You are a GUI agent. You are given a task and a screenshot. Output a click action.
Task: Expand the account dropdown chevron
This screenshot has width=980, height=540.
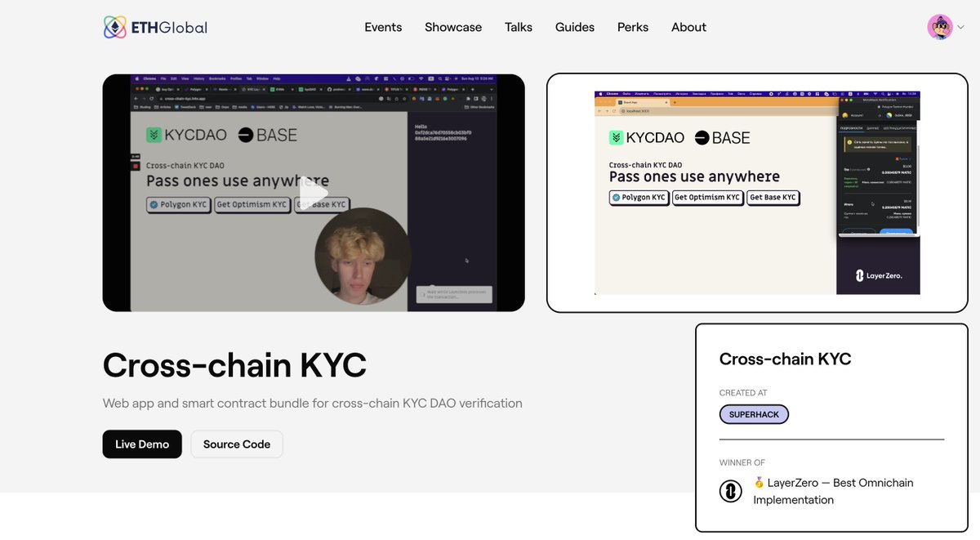[x=960, y=27]
